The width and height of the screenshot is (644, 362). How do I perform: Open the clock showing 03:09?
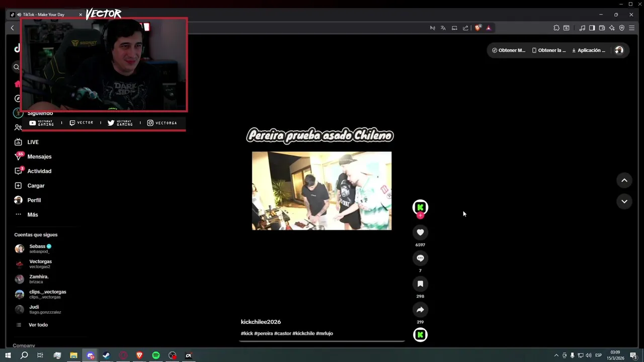point(616,355)
